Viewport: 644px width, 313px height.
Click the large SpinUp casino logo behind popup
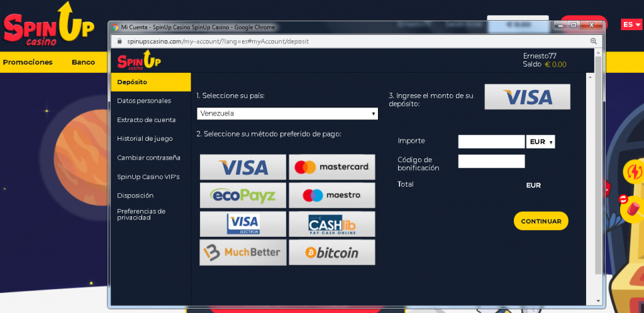click(x=49, y=23)
